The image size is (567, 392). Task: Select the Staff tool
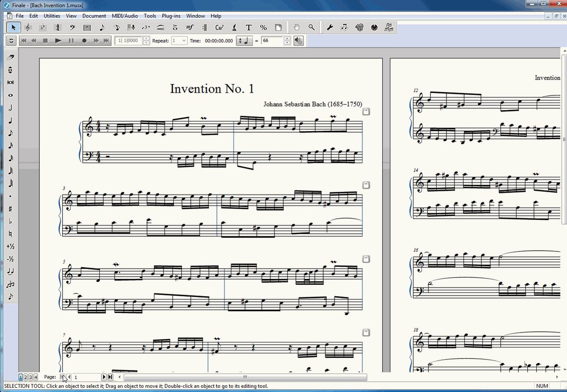click(x=28, y=27)
